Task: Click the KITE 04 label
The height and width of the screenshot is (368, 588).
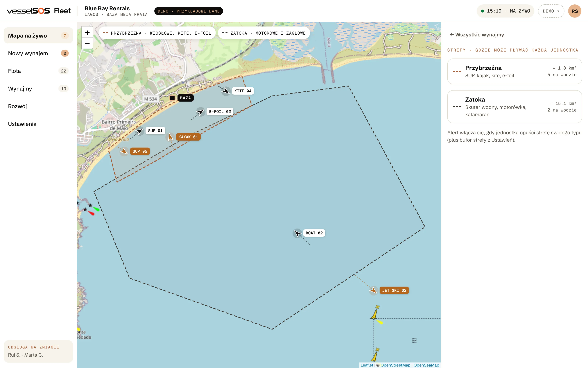Action: coord(243,91)
